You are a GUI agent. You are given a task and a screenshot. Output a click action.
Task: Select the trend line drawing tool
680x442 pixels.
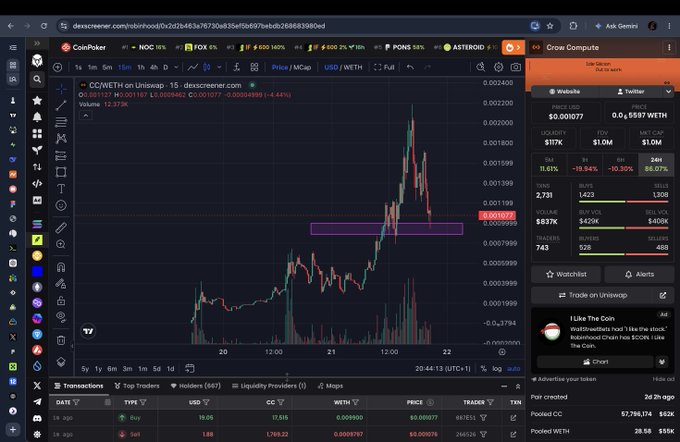(61, 105)
